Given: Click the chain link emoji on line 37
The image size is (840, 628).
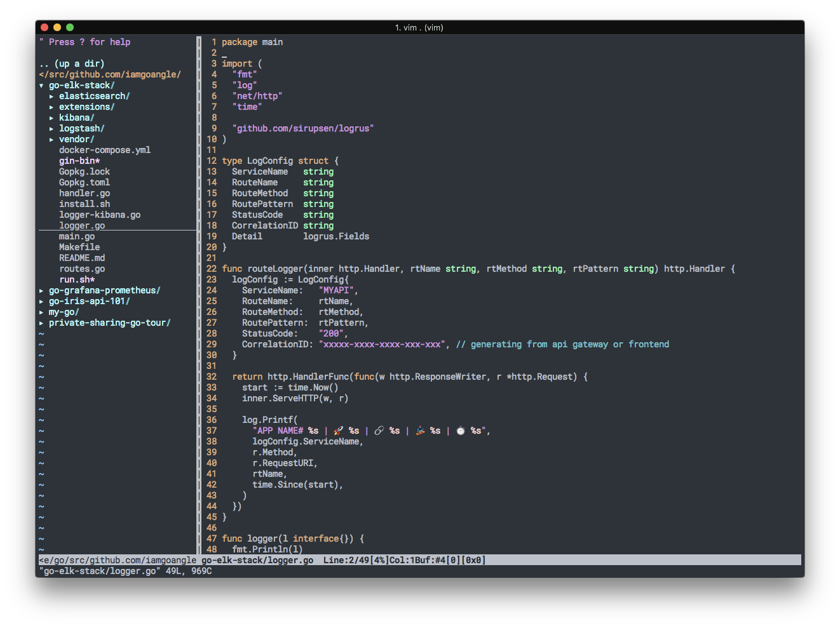Looking at the screenshot, I should [379, 431].
